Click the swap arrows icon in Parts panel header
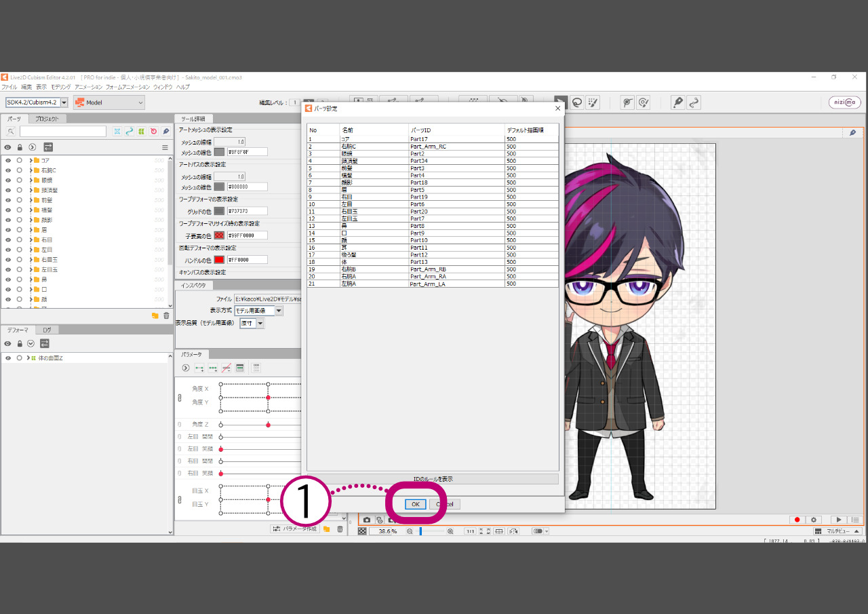Screen dimensions: 868x614 pyautogui.click(x=48, y=147)
